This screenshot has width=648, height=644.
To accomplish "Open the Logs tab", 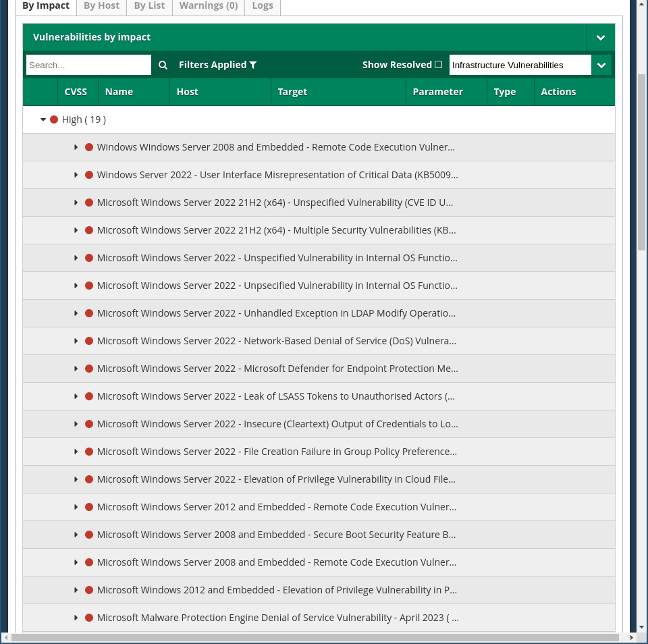I will tap(263, 6).
